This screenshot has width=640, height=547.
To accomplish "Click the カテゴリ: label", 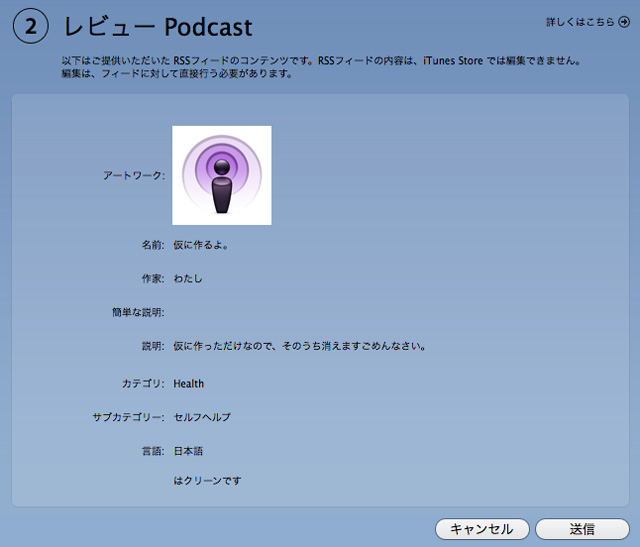I will pos(143,384).
